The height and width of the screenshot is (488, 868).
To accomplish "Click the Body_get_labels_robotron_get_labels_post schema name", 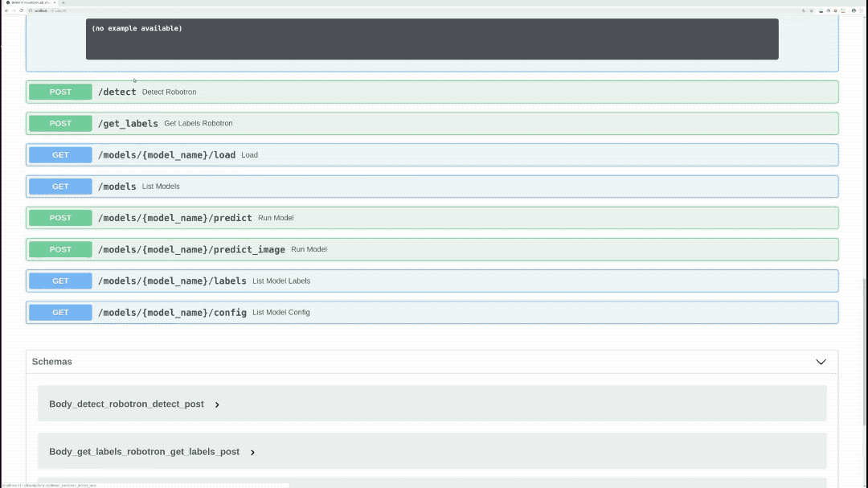I will click(x=145, y=452).
